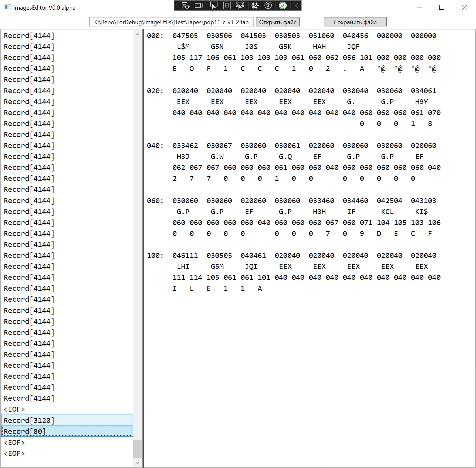Screen dimensions: 476x468
Task: Click the tape file path text field
Action: tap(171, 22)
